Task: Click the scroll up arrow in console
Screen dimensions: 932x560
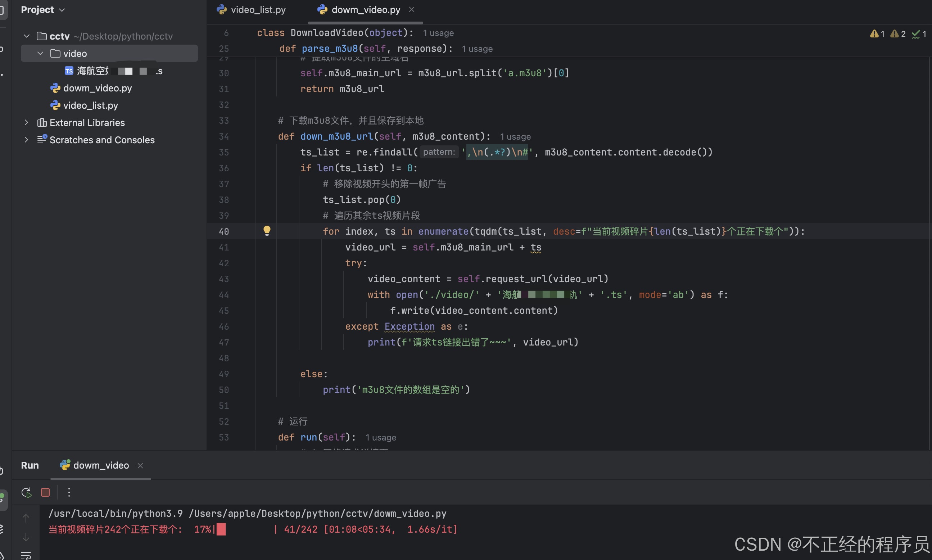Action: [26, 518]
